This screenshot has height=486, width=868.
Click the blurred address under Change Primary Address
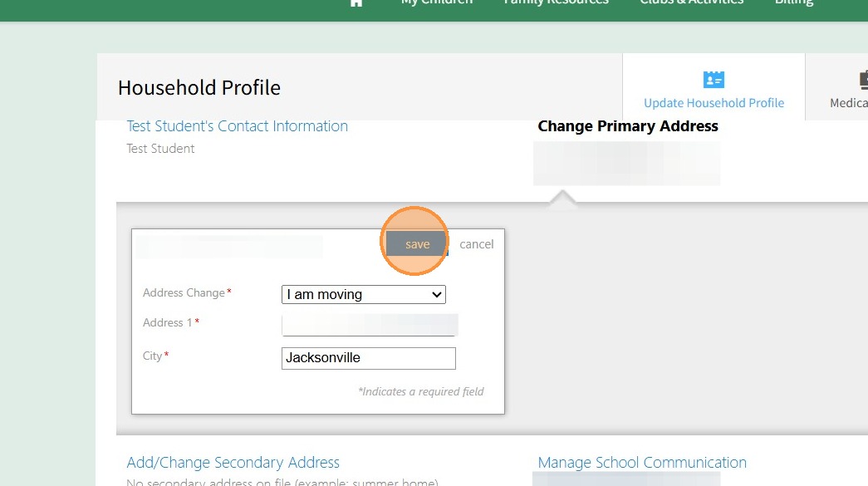(626, 163)
